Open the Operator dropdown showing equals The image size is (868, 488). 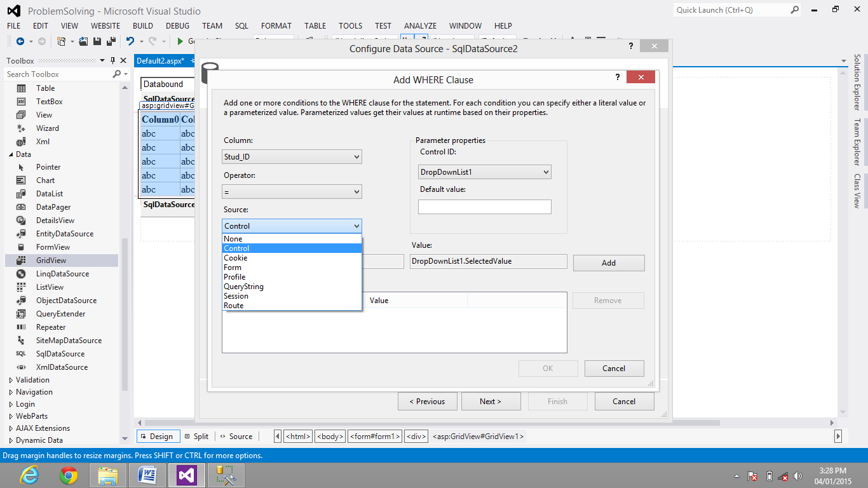292,191
